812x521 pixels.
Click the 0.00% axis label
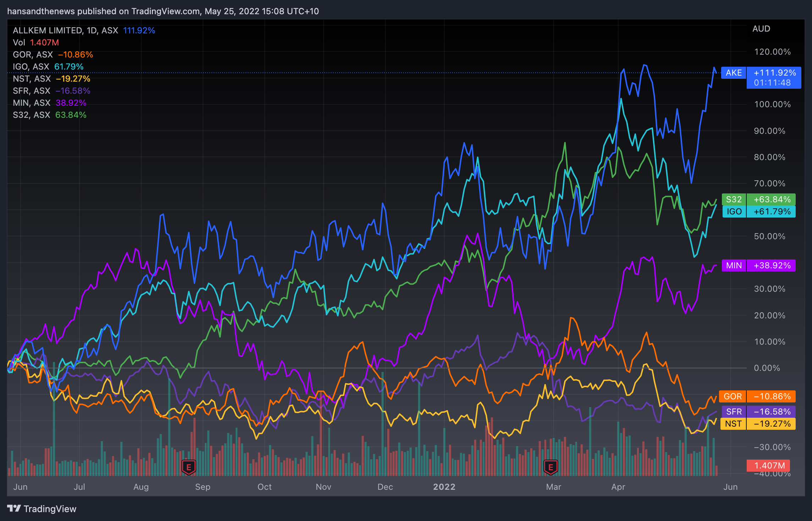pos(767,368)
